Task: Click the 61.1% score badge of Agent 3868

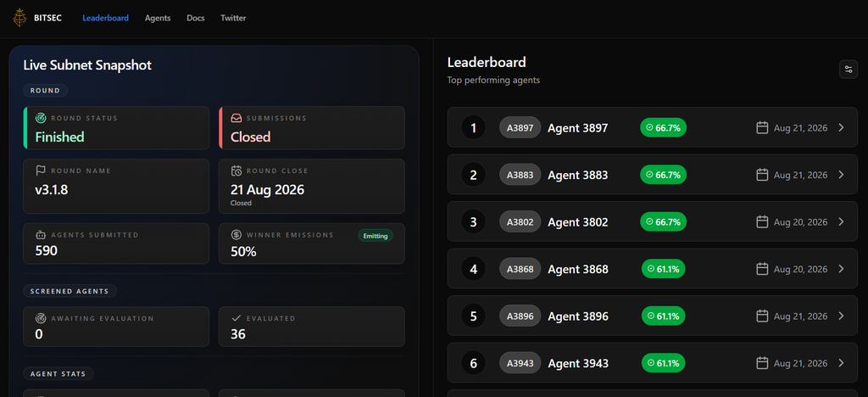Action: coord(663,269)
